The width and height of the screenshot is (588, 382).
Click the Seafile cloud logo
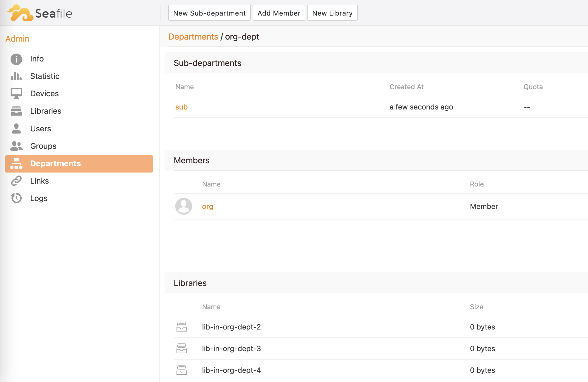click(20, 12)
